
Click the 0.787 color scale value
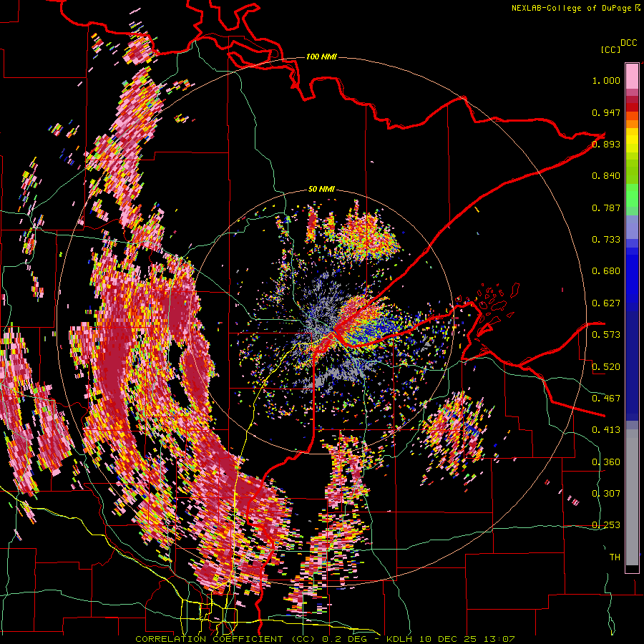606,208
